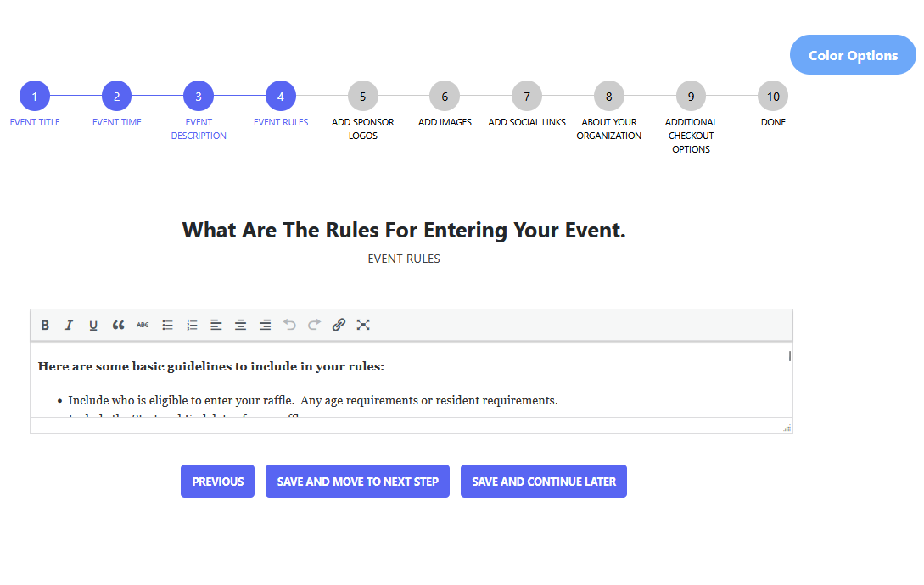
Task: Underline the selected text
Action: (93, 325)
